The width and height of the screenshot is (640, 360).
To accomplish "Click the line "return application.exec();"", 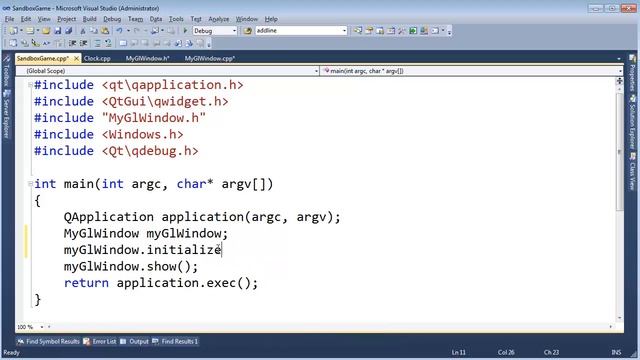I will click(161, 283).
